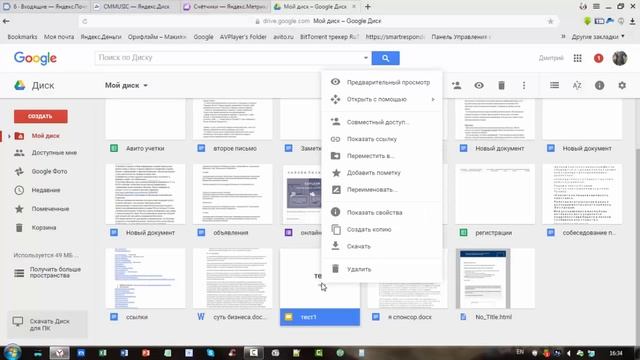Click the AZ sort icon

(577, 85)
